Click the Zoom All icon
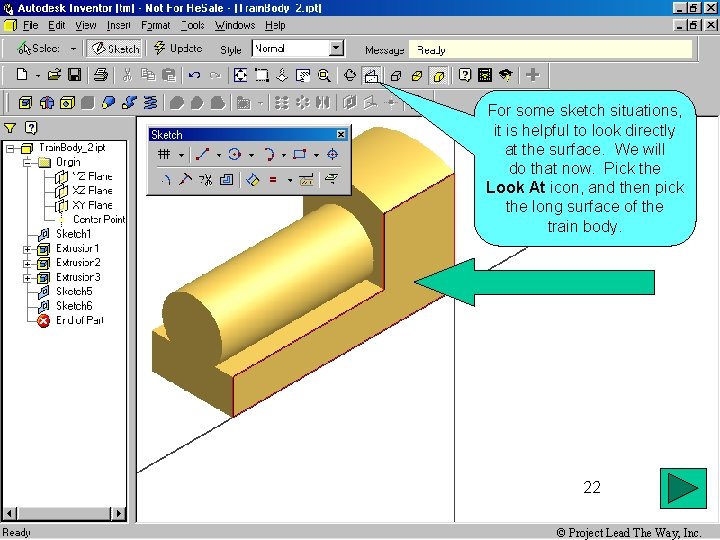The width and height of the screenshot is (720, 540). [x=240, y=75]
